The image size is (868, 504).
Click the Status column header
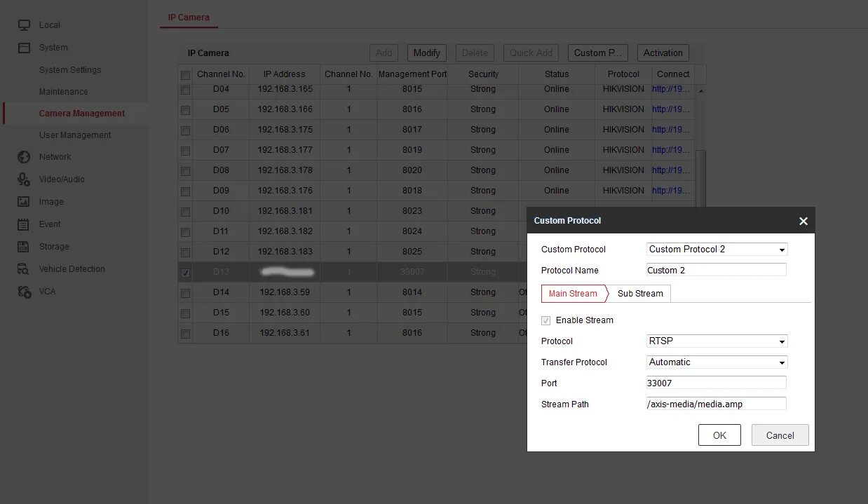click(557, 74)
